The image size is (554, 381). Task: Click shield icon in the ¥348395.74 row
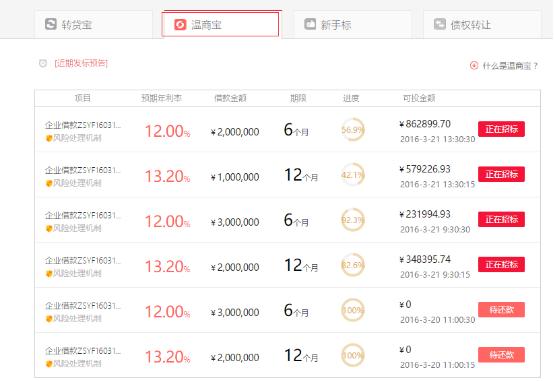(49, 274)
